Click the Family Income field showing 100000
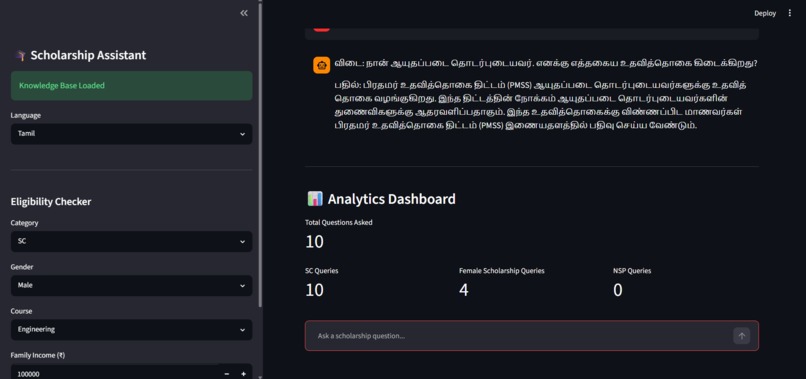 115,374
